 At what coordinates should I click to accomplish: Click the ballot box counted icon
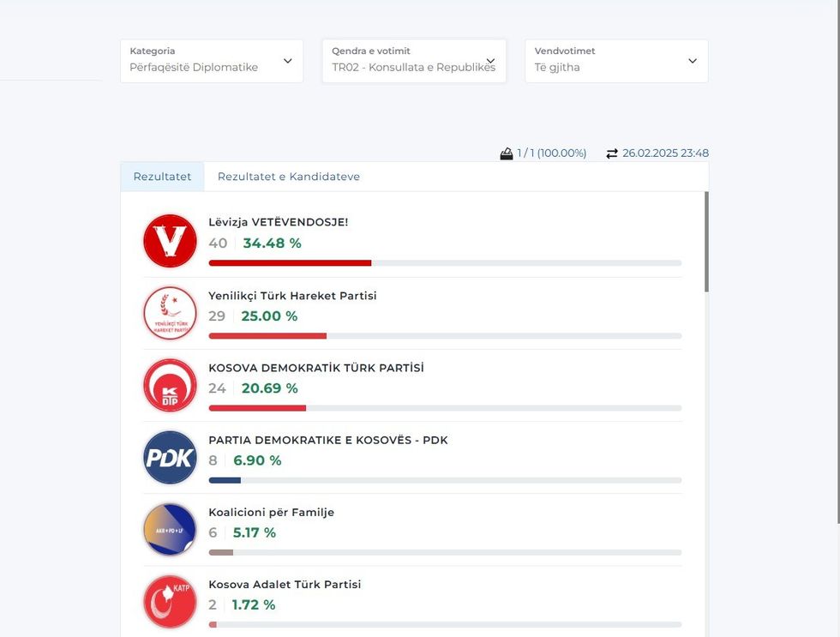(x=507, y=153)
